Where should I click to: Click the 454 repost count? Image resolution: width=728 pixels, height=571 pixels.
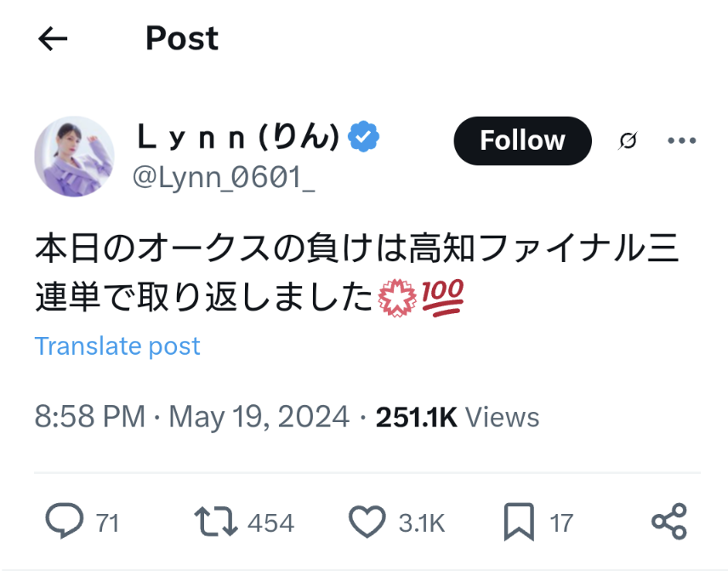pyautogui.click(x=270, y=522)
